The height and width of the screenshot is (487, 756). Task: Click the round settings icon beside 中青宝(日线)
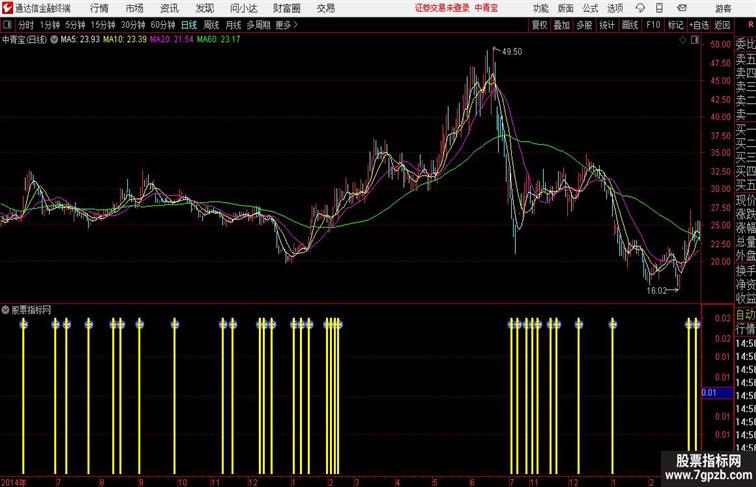point(54,40)
